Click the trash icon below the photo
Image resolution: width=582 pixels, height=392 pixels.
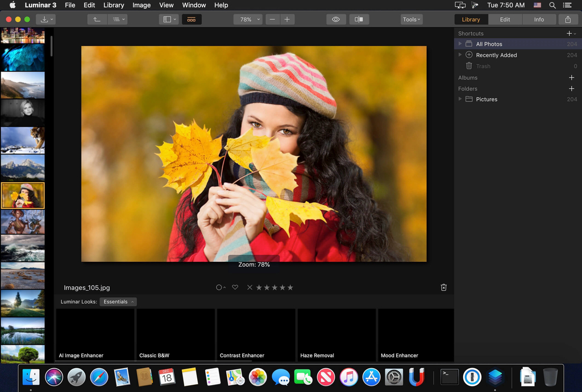(443, 287)
